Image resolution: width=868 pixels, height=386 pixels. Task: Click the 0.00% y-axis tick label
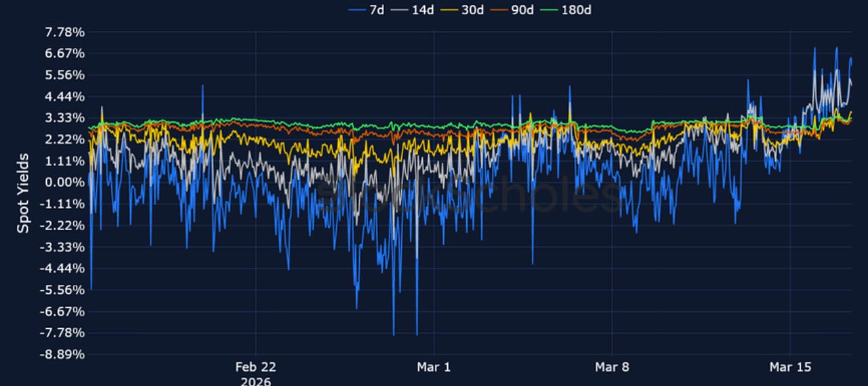pos(64,182)
